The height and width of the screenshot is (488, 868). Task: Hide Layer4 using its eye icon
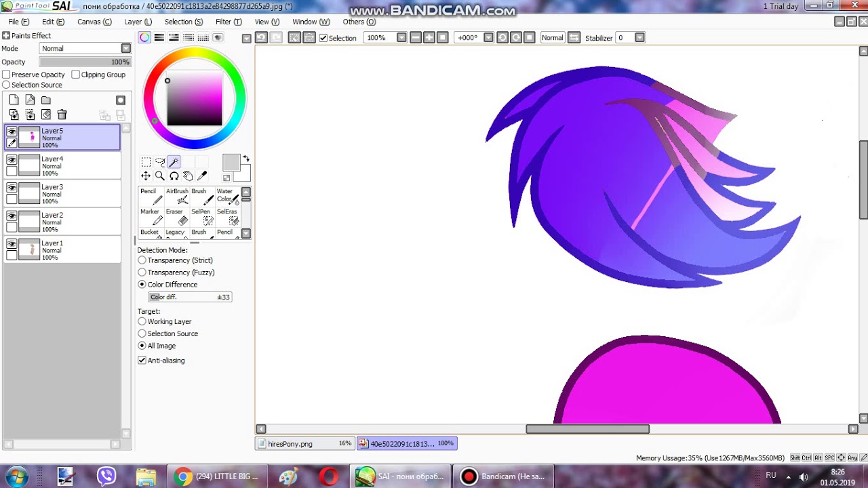(12, 160)
